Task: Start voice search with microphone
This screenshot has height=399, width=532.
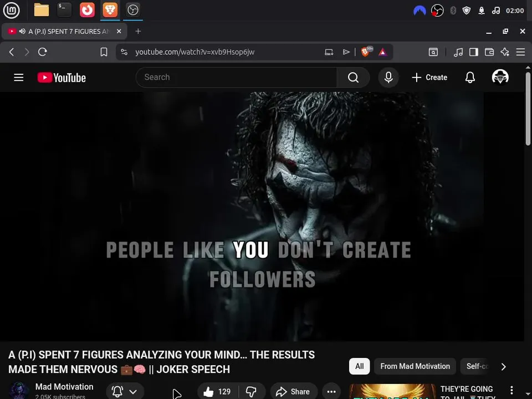Action: tap(388, 78)
